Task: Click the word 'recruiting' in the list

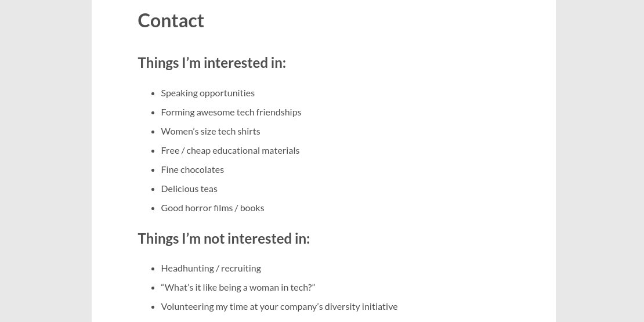Action: [241, 269]
